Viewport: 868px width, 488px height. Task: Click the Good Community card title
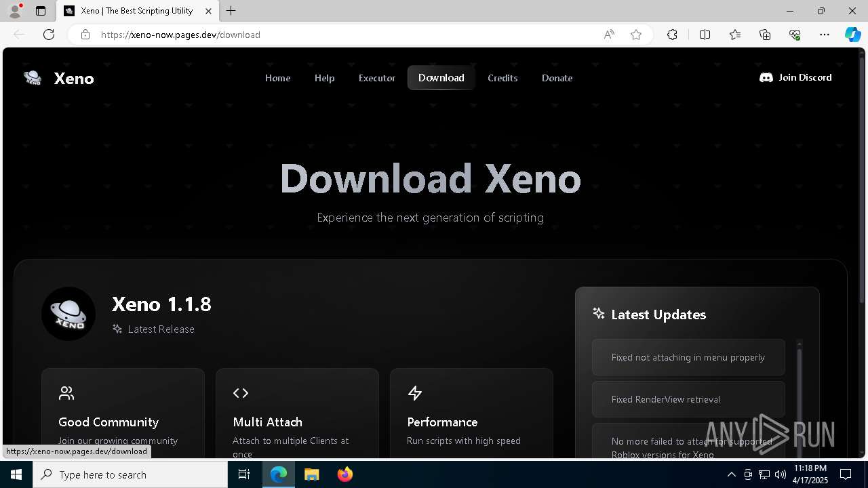(108, 422)
